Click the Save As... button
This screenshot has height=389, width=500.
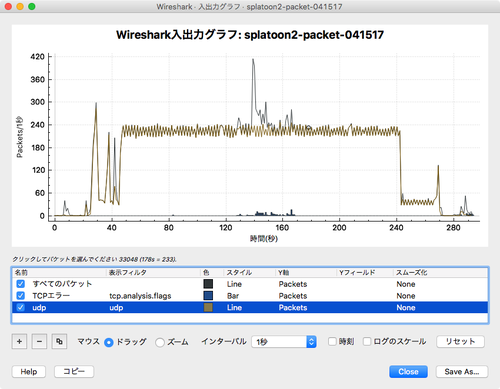[462, 372]
